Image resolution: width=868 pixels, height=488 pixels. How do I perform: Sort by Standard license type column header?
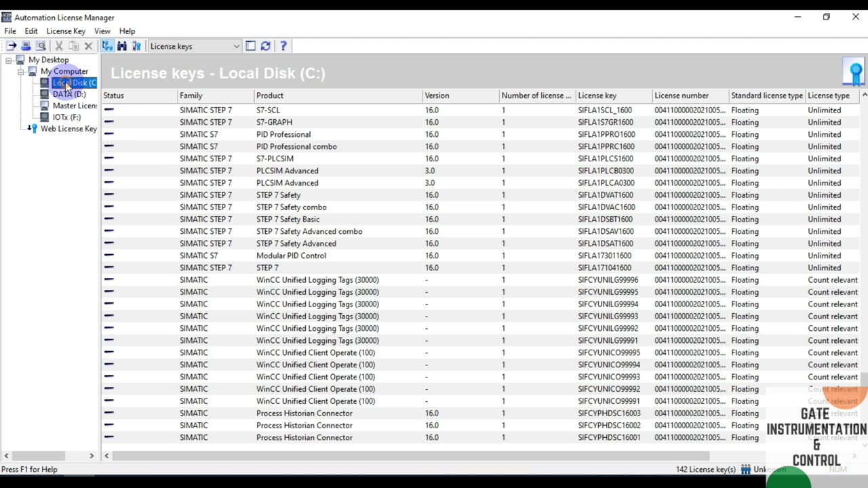tap(767, 96)
